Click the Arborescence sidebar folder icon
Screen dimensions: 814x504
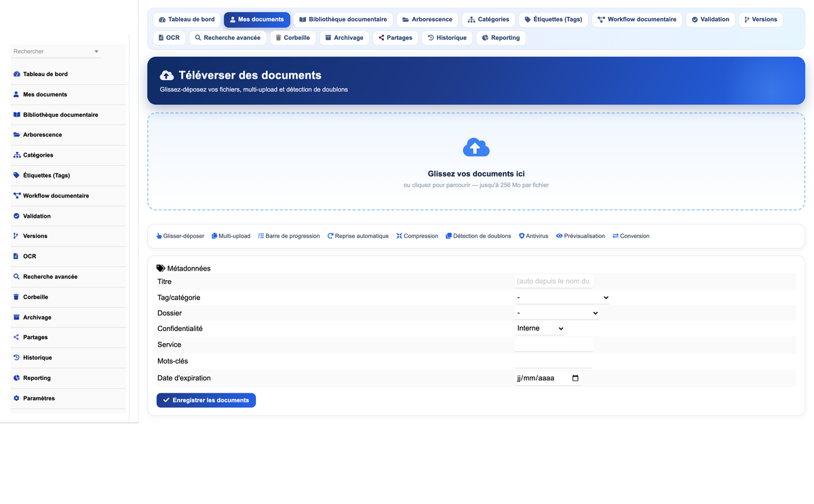point(17,135)
